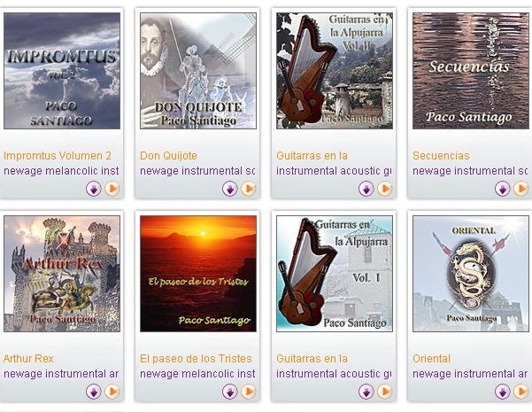
Task: Play the Arthur Rex album
Action: pos(112,392)
